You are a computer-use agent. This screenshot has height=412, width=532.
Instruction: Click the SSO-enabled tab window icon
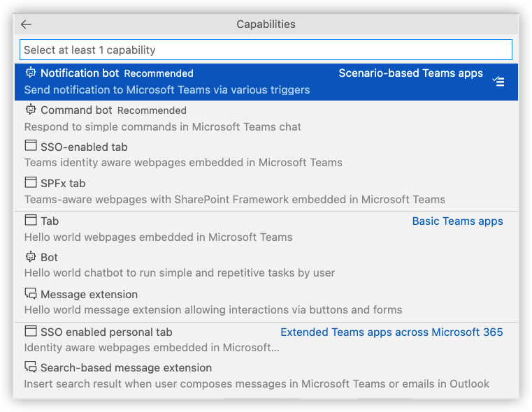31,145
